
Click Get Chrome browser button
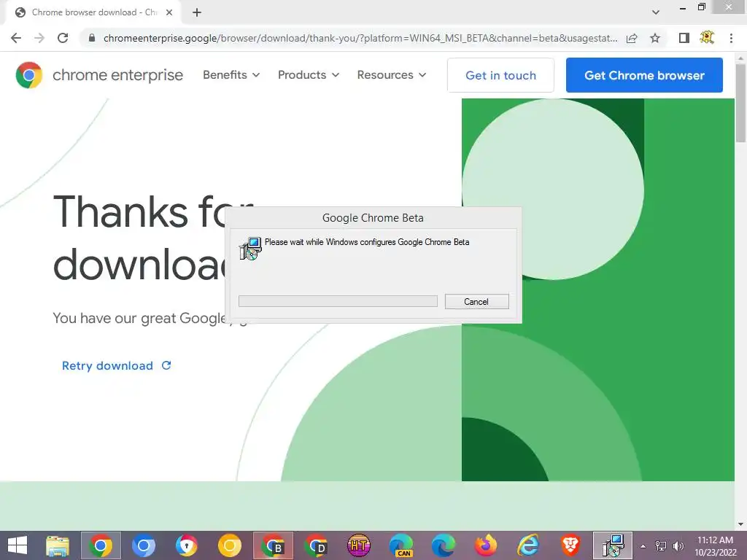[x=644, y=75]
